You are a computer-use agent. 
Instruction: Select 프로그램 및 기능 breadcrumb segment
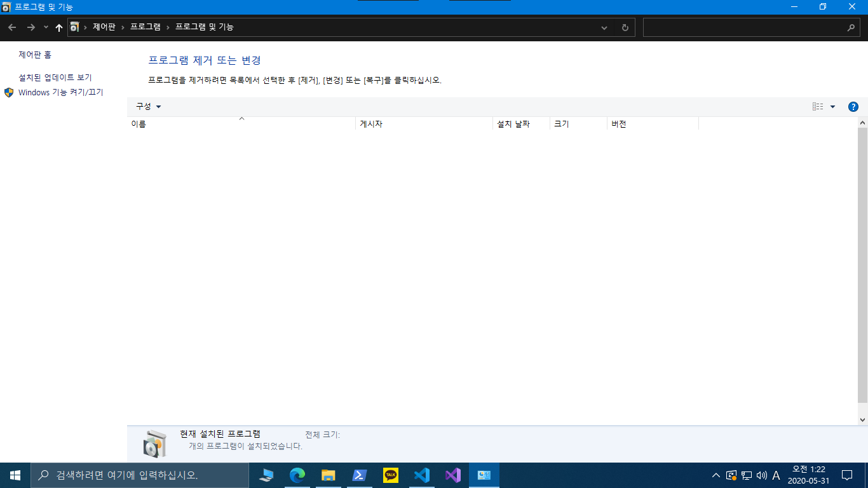click(205, 27)
